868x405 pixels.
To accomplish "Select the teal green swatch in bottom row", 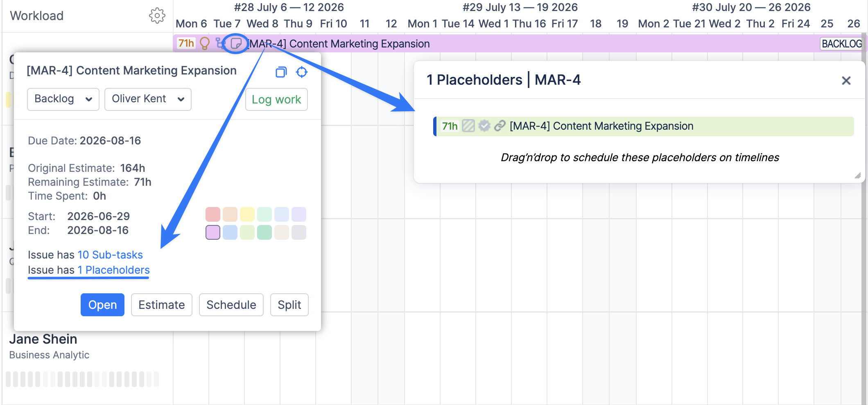I will (264, 232).
